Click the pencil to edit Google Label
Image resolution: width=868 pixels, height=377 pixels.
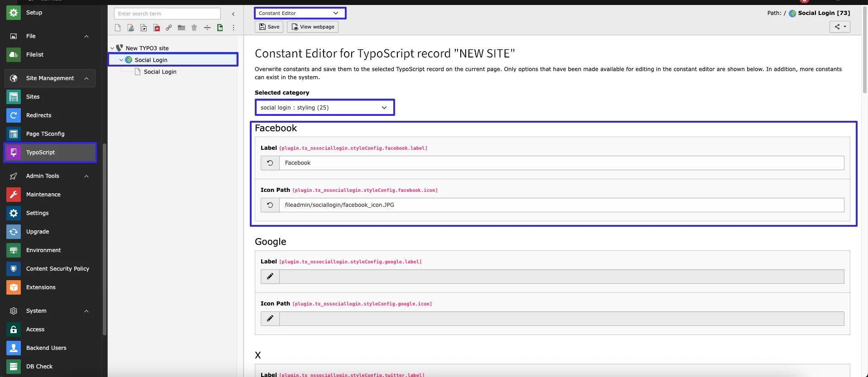(270, 277)
